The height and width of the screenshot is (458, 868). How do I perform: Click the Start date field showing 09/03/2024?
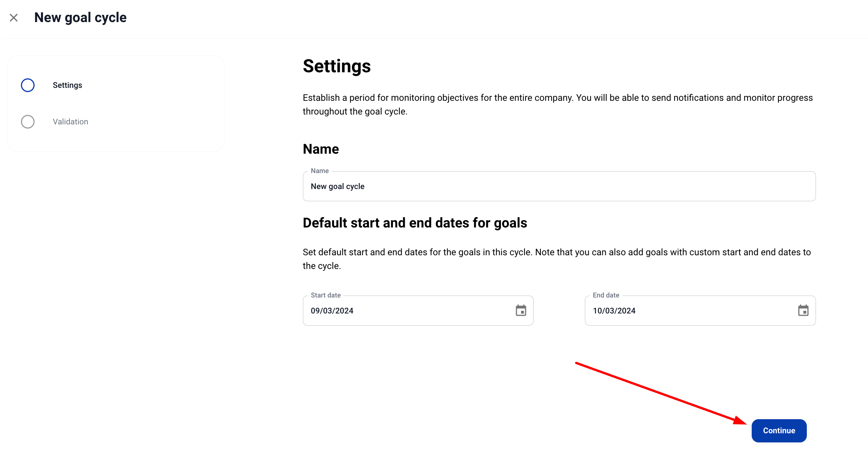tap(407, 311)
